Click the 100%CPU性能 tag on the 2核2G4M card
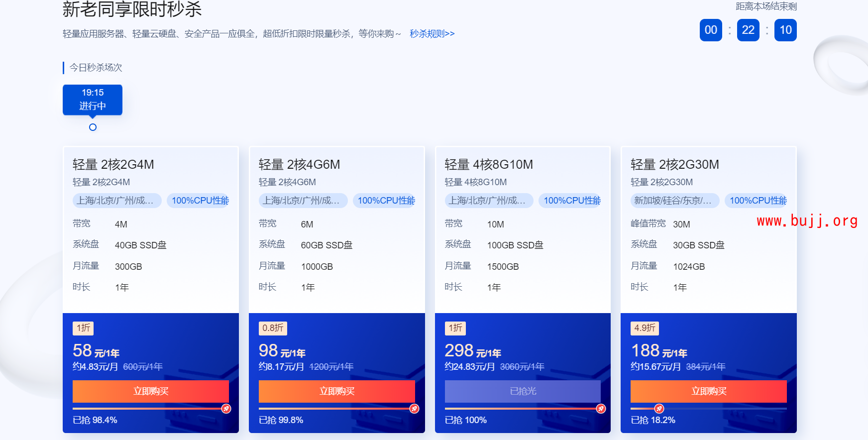The width and height of the screenshot is (868, 440). [198, 201]
